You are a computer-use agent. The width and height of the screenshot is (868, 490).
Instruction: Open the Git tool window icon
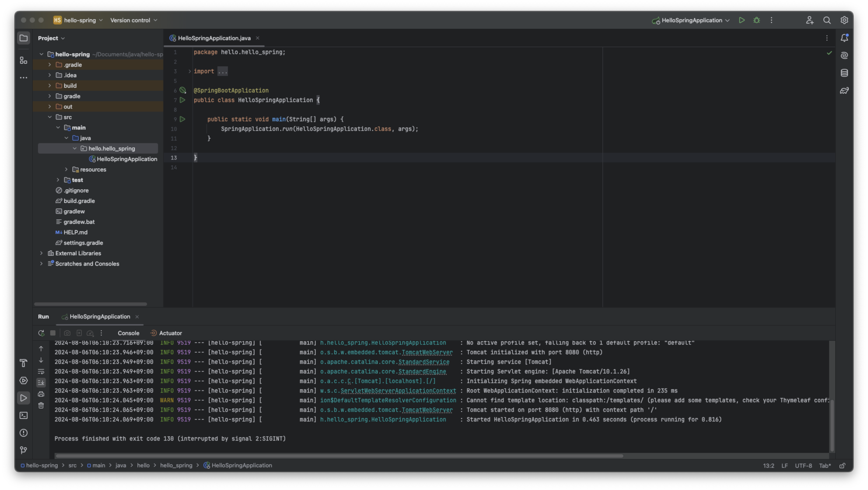(x=24, y=450)
